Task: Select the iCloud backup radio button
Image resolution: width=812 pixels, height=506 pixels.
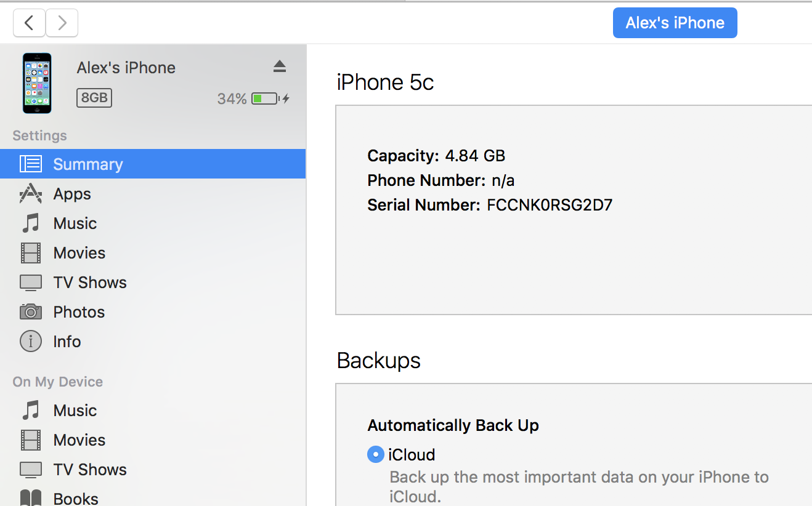Action: click(375, 455)
